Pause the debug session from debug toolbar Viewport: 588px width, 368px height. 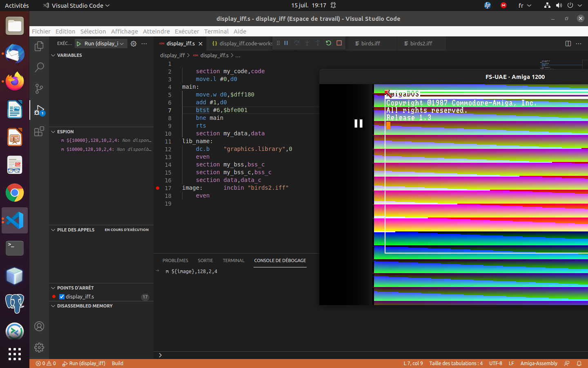point(286,43)
